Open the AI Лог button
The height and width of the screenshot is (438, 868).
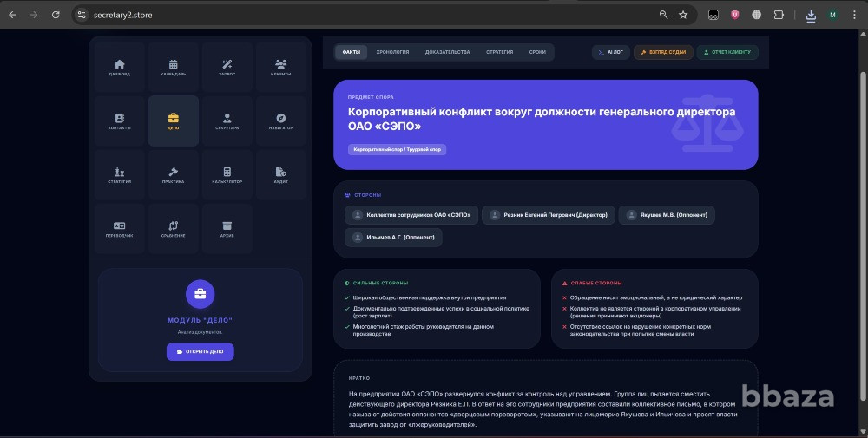click(x=610, y=52)
